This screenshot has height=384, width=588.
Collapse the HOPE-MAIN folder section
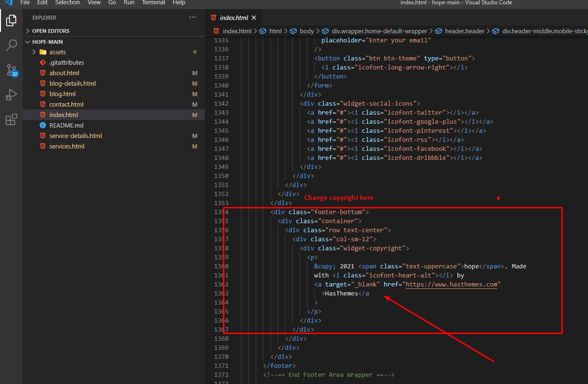[x=47, y=42]
